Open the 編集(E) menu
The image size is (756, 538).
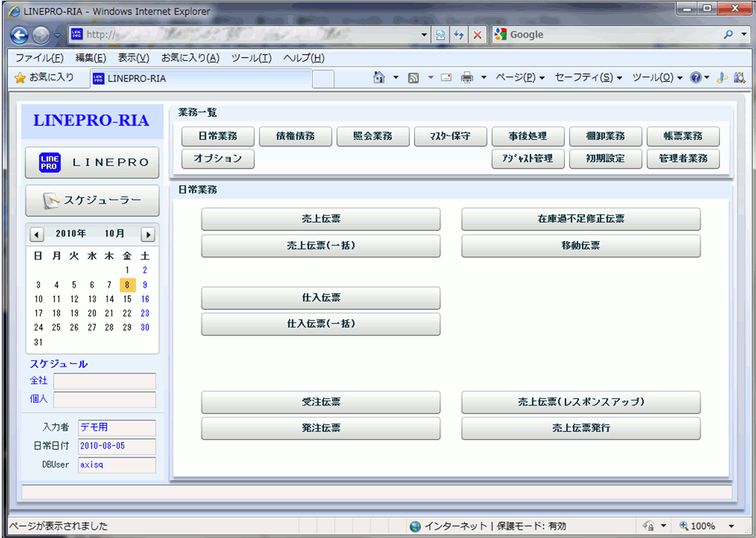(x=91, y=58)
